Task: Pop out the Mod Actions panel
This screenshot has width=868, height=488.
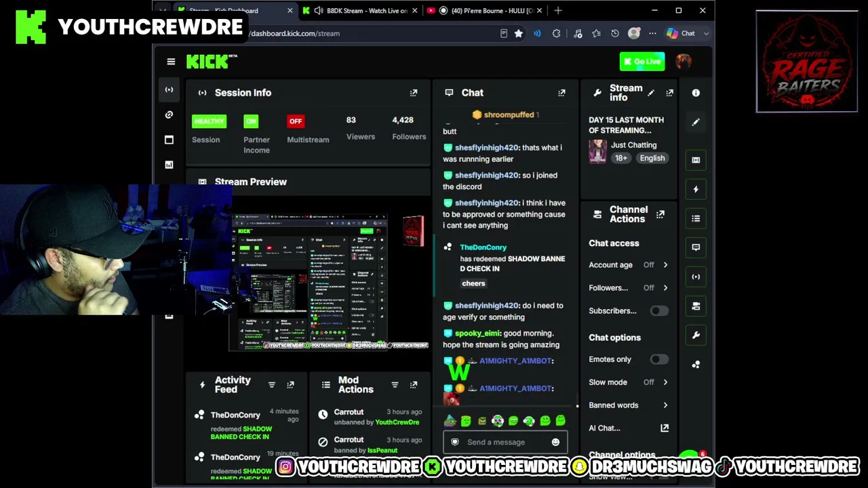Action: point(413,385)
